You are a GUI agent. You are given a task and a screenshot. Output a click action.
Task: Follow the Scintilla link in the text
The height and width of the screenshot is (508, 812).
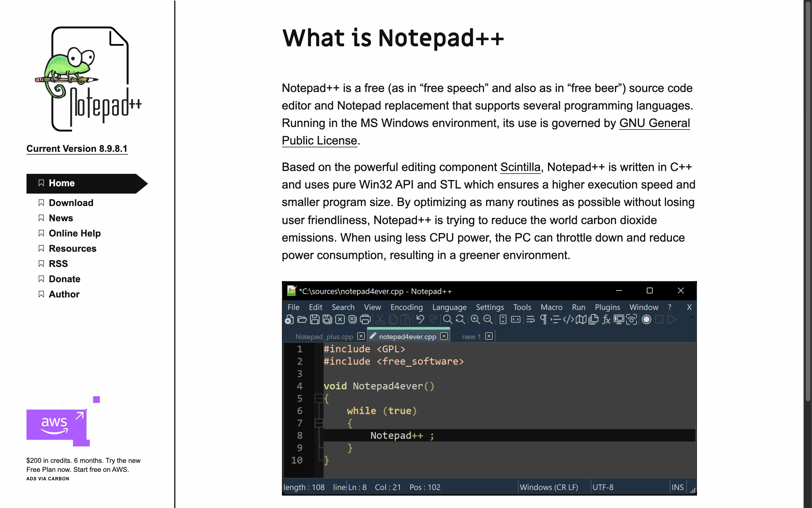click(x=520, y=167)
